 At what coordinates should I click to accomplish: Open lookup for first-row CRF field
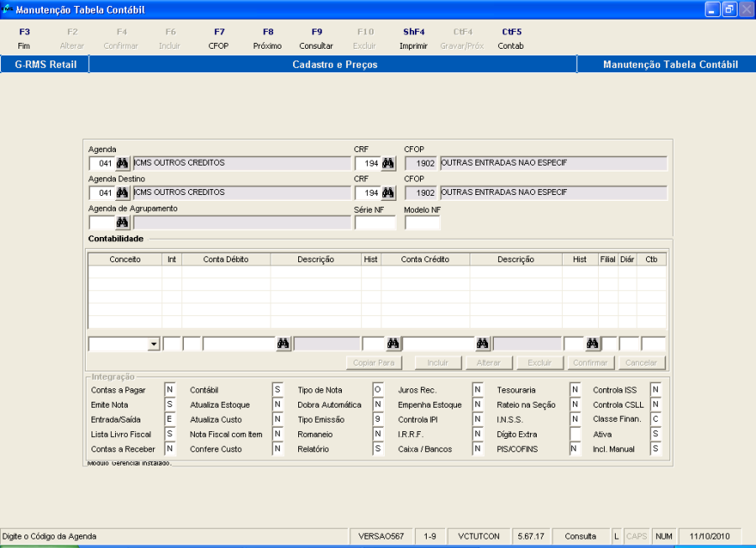[x=388, y=163]
